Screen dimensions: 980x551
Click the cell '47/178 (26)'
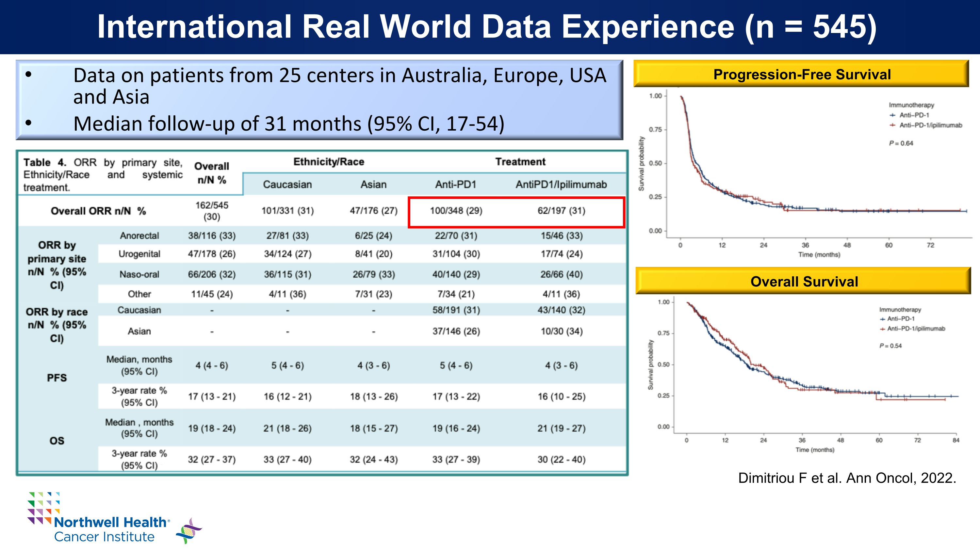(x=212, y=254)
